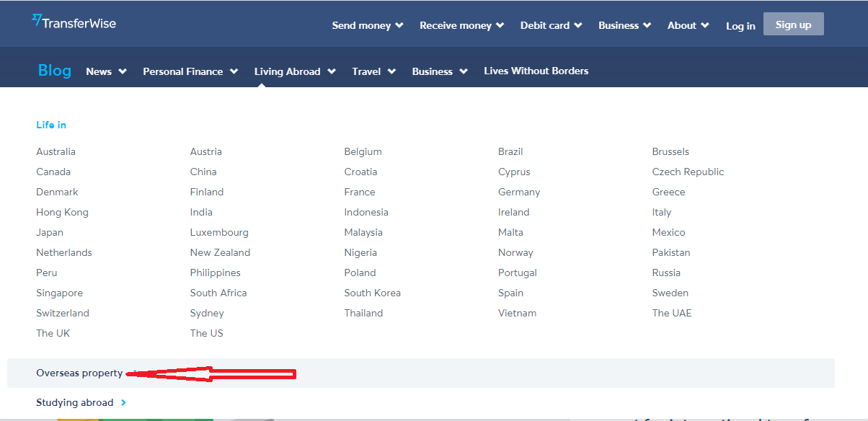Open the Netherlands link
Image resolution: width=868 pixels, height=421 pixels.
64,252
